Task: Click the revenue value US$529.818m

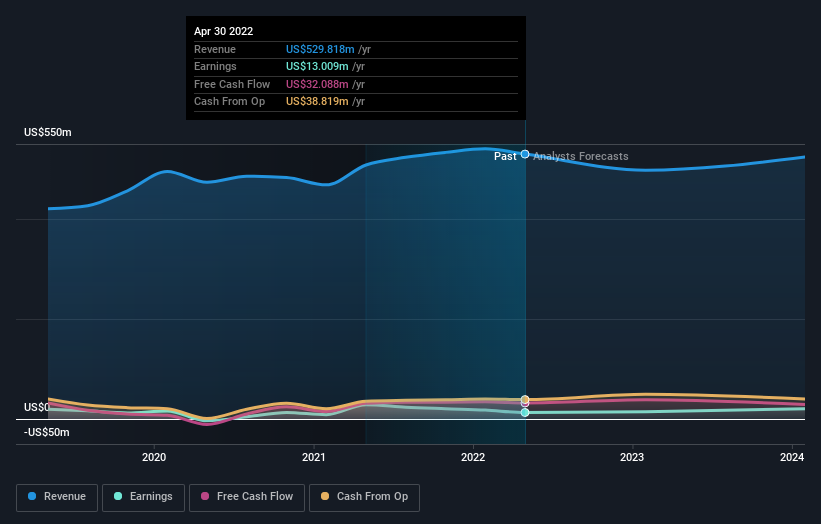Action: (x=320, y=49)
